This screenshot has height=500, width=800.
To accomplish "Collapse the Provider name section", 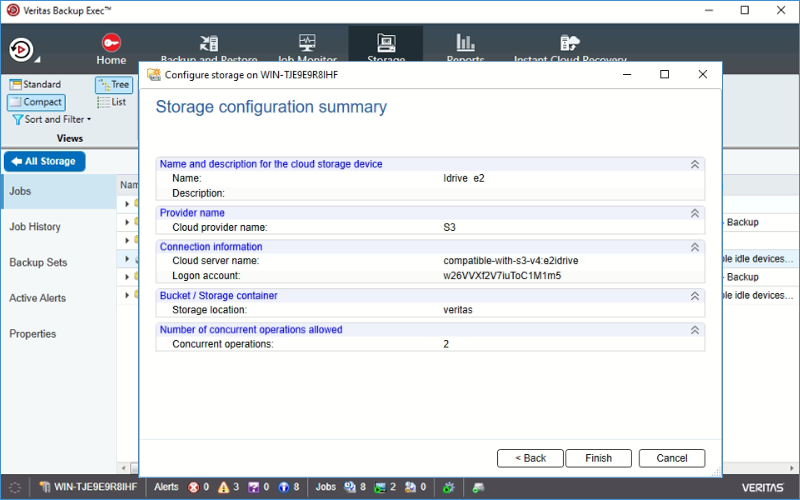I will (694, 213).
